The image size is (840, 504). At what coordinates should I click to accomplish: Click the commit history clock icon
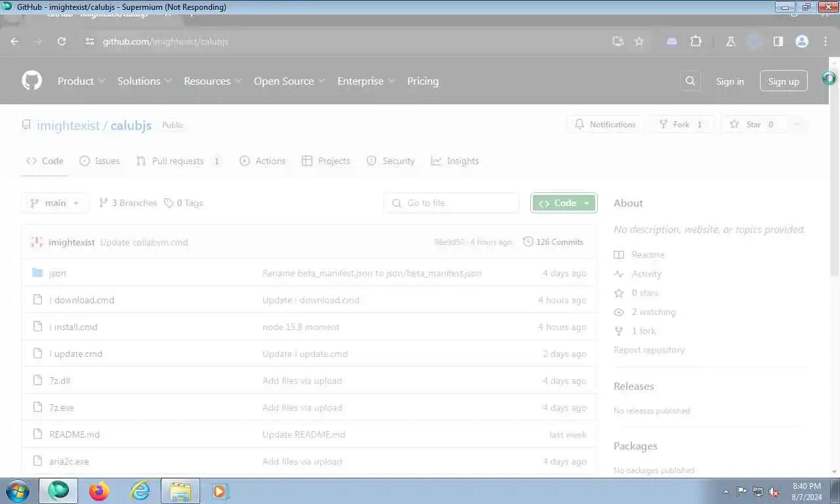tap(528, 242)
